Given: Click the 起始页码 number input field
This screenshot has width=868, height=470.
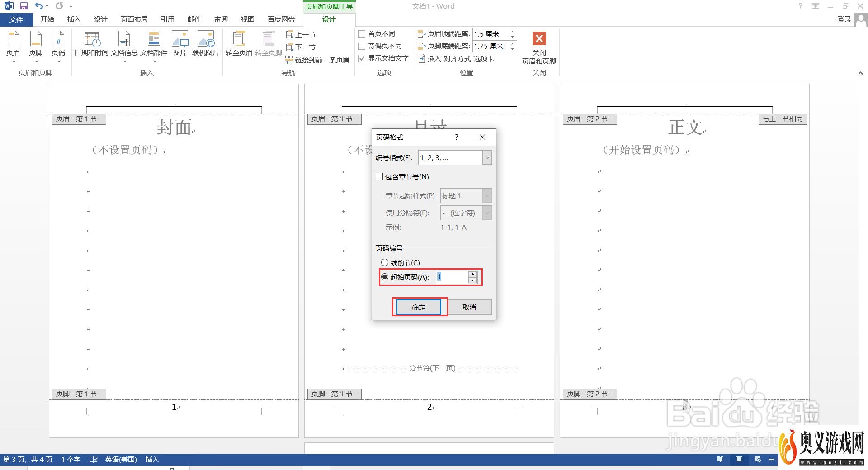Looking at the screenshot, I should (452, 277).
